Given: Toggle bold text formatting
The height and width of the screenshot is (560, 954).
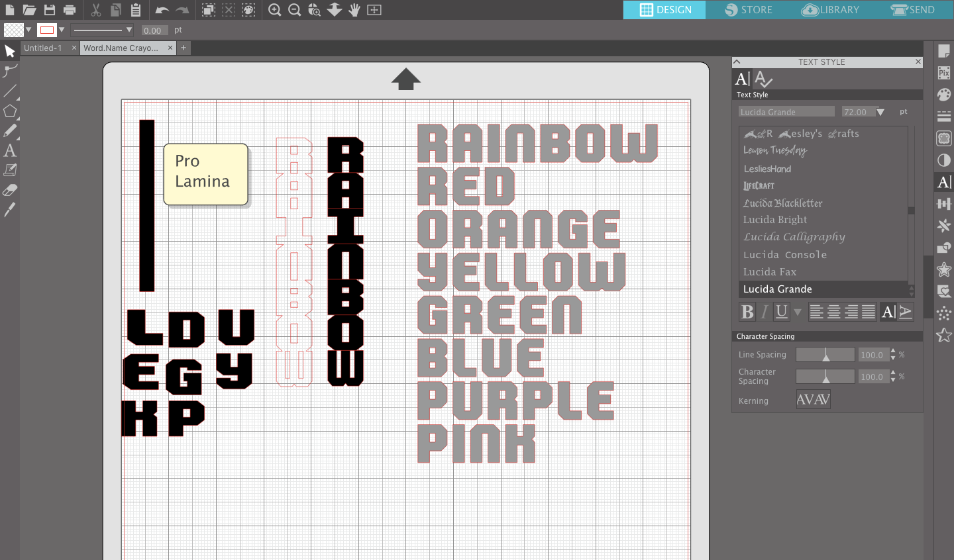Looking at the screenshot, I should [747, 311].
